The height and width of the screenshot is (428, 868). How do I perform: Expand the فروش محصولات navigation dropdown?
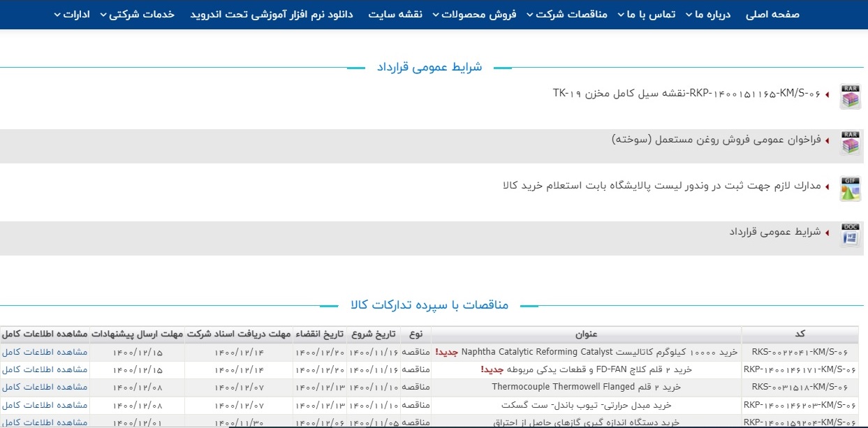(474, 14)
